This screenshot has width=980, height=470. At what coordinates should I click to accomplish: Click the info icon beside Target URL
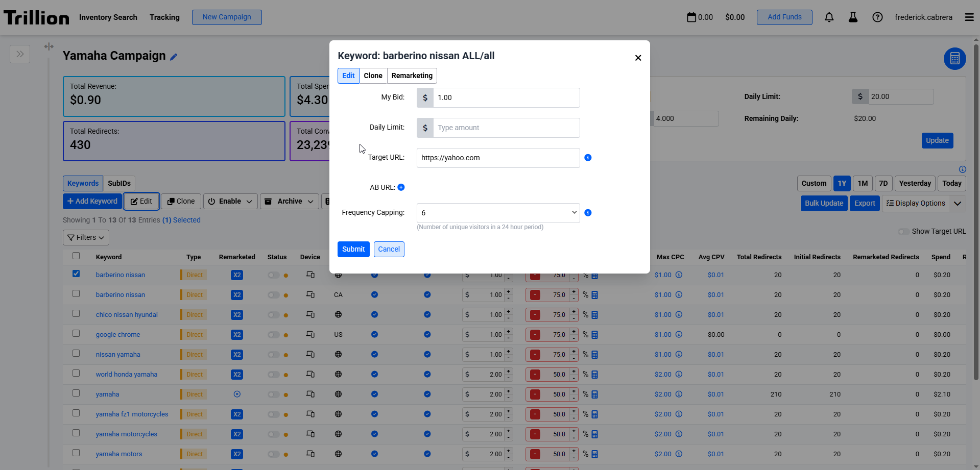point(588,158)
